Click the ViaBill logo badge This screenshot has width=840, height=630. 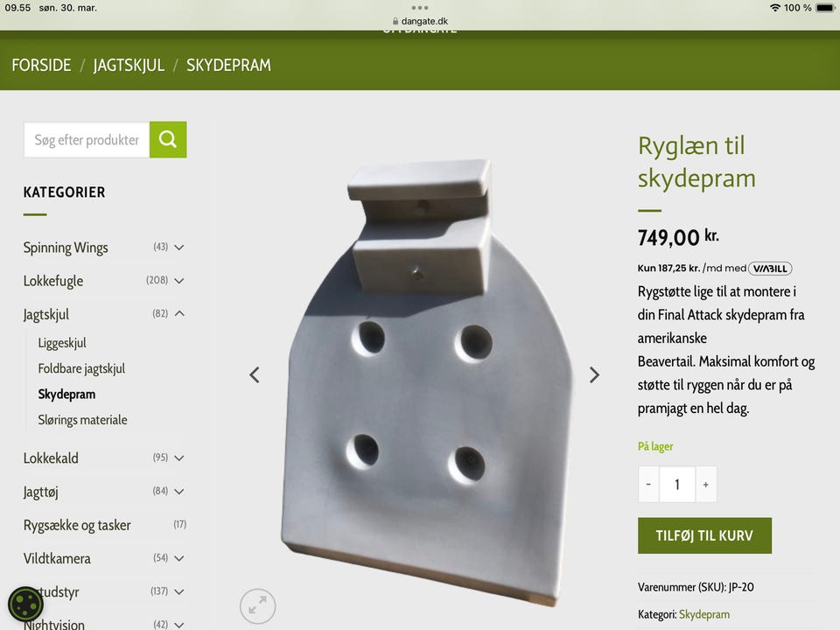770,269
